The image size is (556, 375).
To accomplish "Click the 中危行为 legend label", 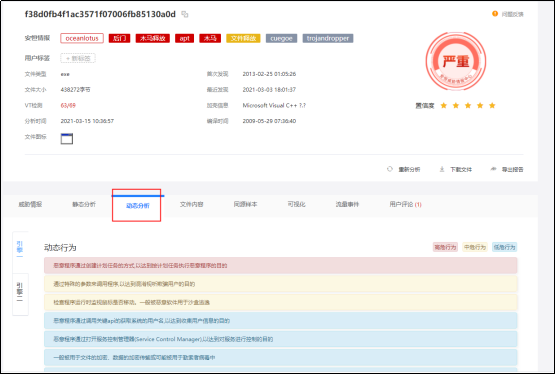I will (x=475, y=247).
